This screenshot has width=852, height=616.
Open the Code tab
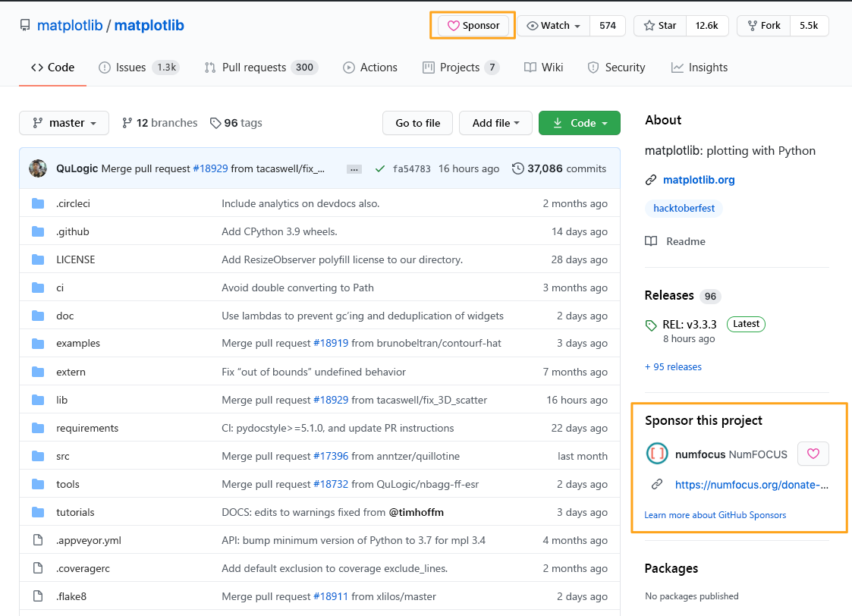click(x=52, y=68)
